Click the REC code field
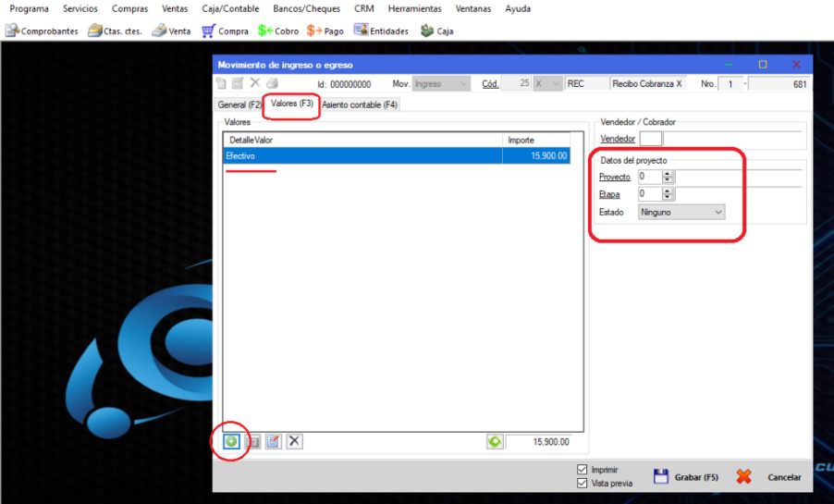Screen dimensions: 834x504 587,83
